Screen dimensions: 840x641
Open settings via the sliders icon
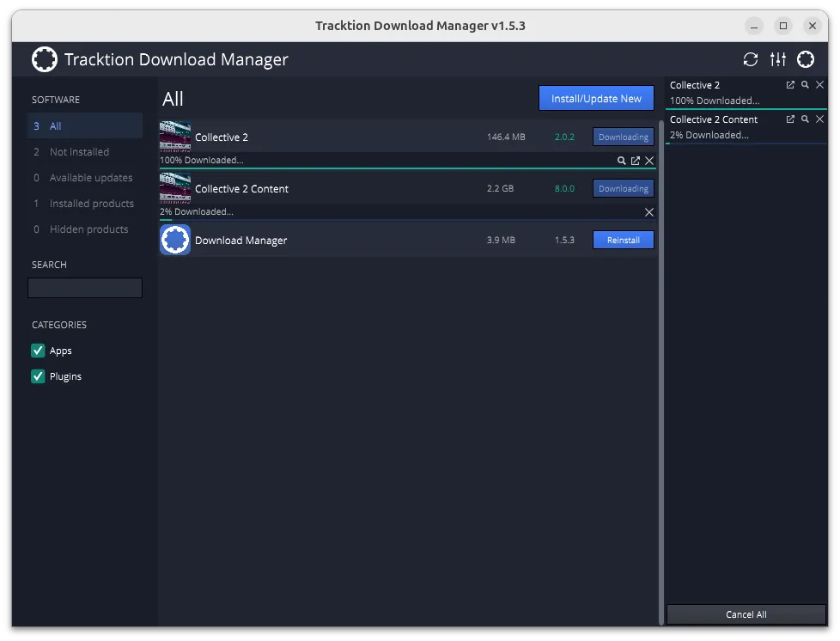[778, 59]
